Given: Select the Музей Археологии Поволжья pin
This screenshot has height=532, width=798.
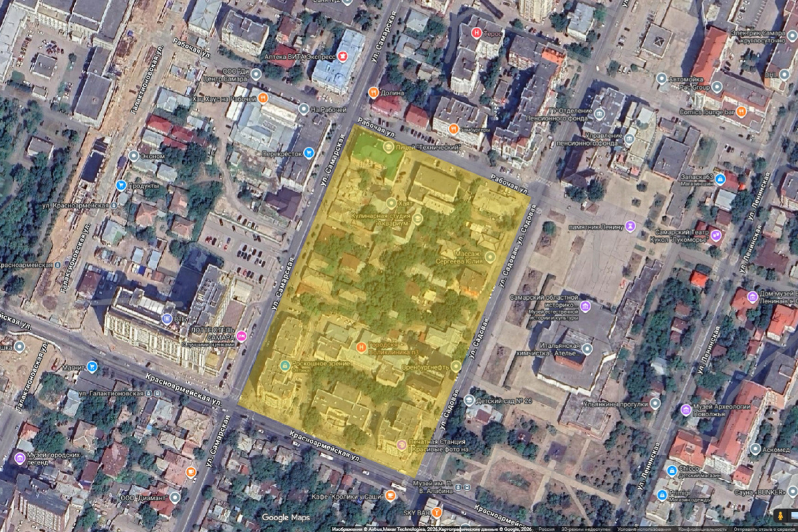Looking at the screenshot, I should 686,410.
